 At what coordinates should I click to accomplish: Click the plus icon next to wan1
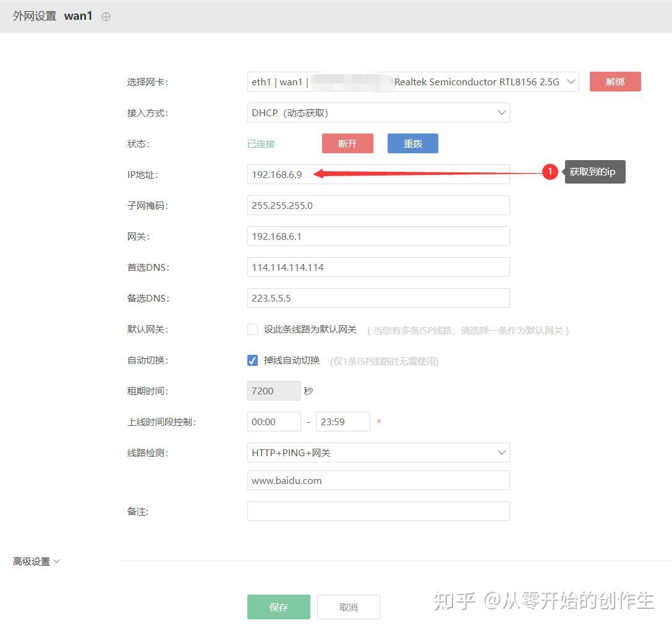[106, 17]
